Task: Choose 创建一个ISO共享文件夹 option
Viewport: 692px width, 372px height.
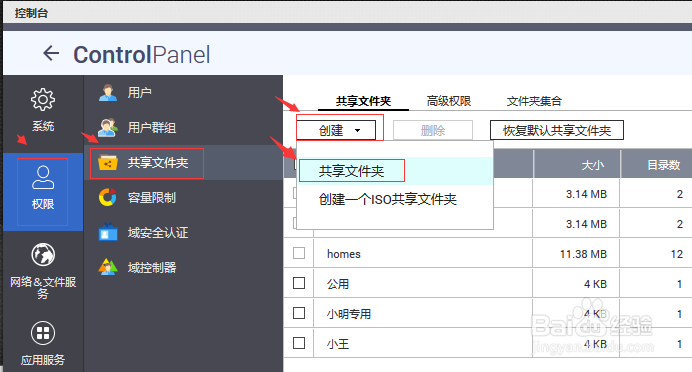Action: pos(387,199)
